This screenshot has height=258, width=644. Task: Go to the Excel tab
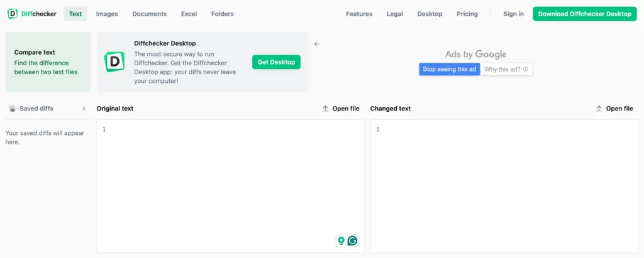coord(189,14)
